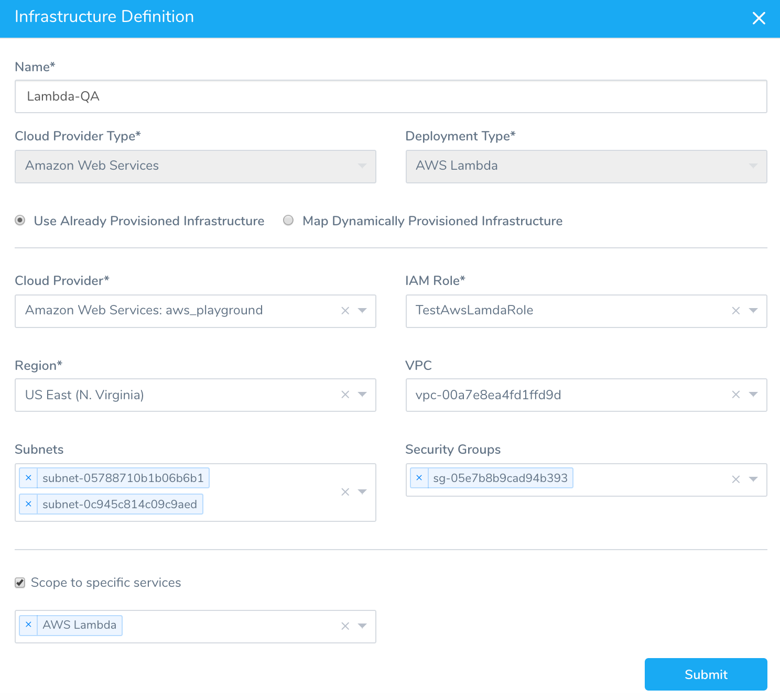The image size is (780, 700).
Task: Click the subnet-05788710b1b06b6b1 tag label
Action: (123, 478)
